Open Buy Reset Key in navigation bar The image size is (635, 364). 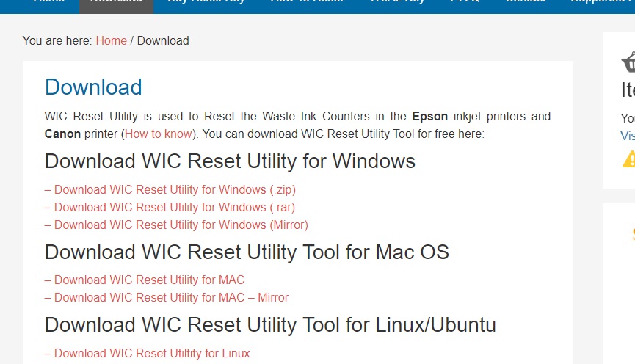[206, 3]
